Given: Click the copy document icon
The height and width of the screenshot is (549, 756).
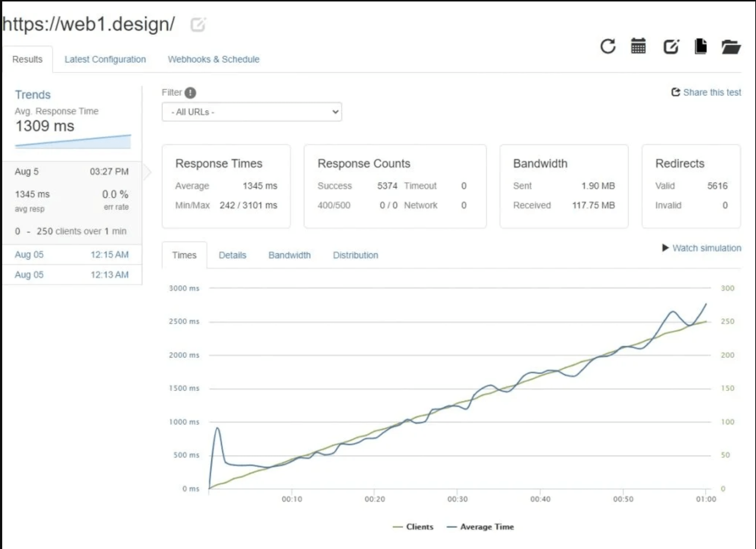Looking at the screenshot, I should [701, 46].
